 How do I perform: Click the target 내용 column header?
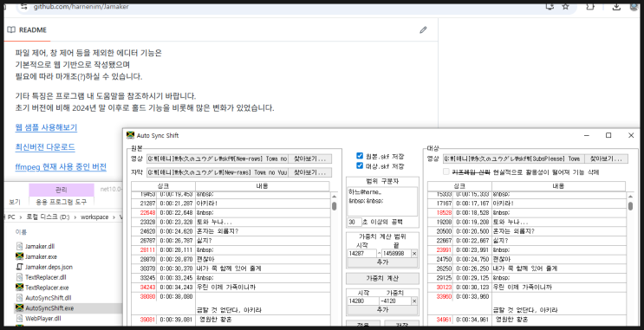pos(558,186)
